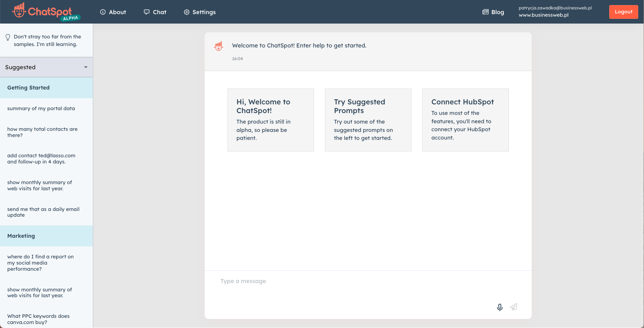Open the About page
Viewport: 644px width, 328px height.
click(x=113, y=12)
